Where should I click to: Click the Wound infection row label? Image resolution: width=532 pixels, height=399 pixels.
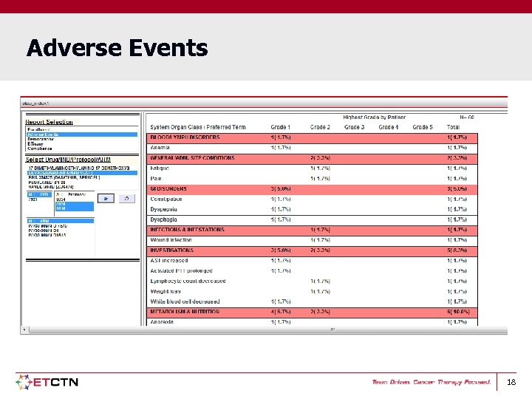(171, 240)
